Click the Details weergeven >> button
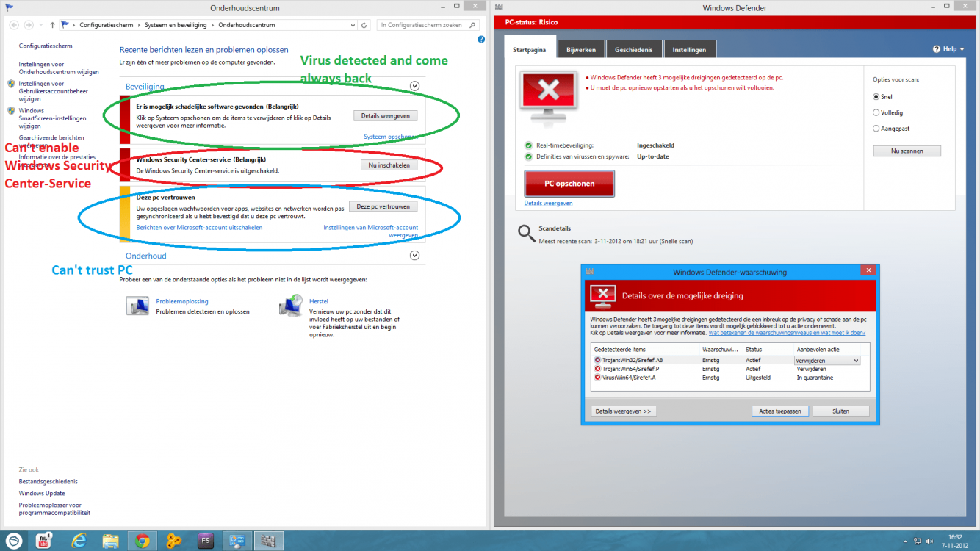The image size is (980, 551). click(623, 411)
